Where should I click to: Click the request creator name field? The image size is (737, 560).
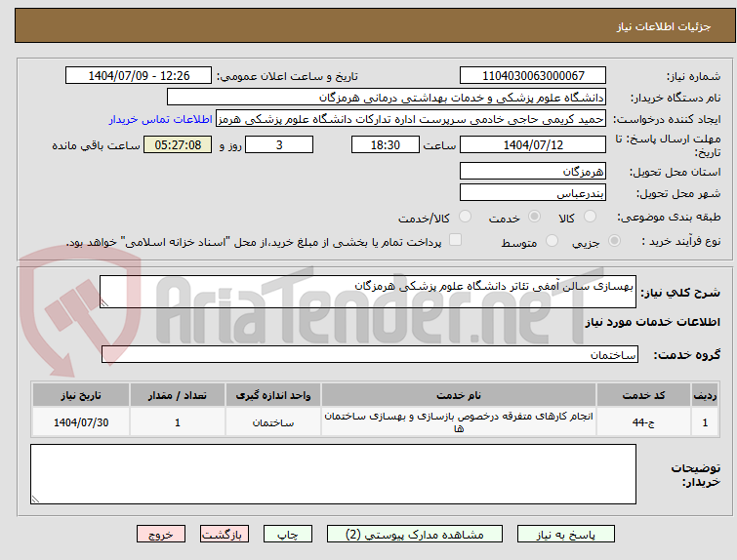tap(411, 119)
